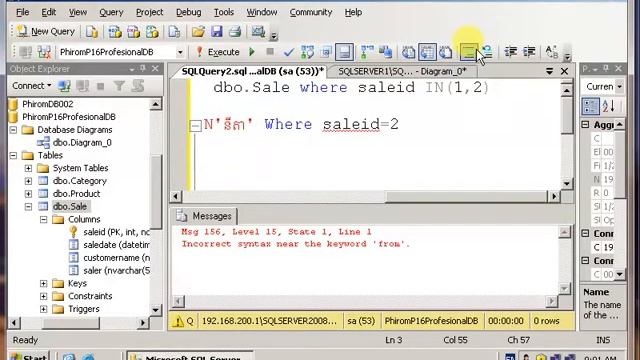Screen dimensions: 640x360
Task: Switch to Results to Grid
Action: pos(427,52)
